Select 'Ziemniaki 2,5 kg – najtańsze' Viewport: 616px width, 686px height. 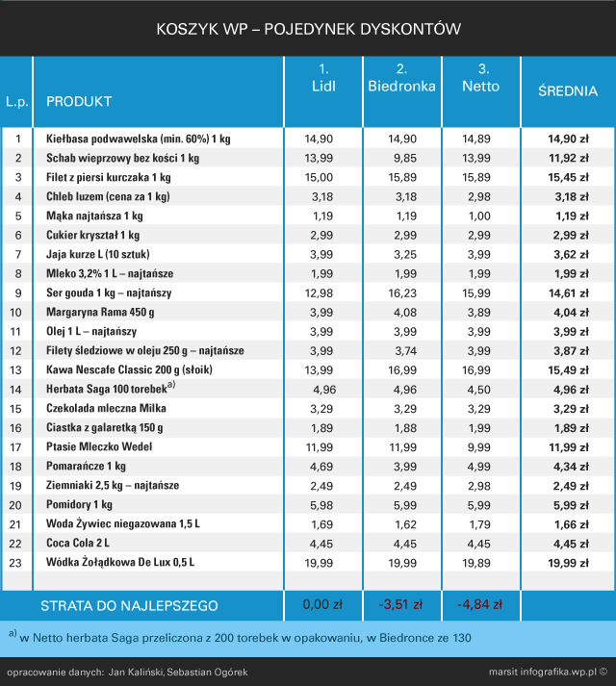coord(113,485)
